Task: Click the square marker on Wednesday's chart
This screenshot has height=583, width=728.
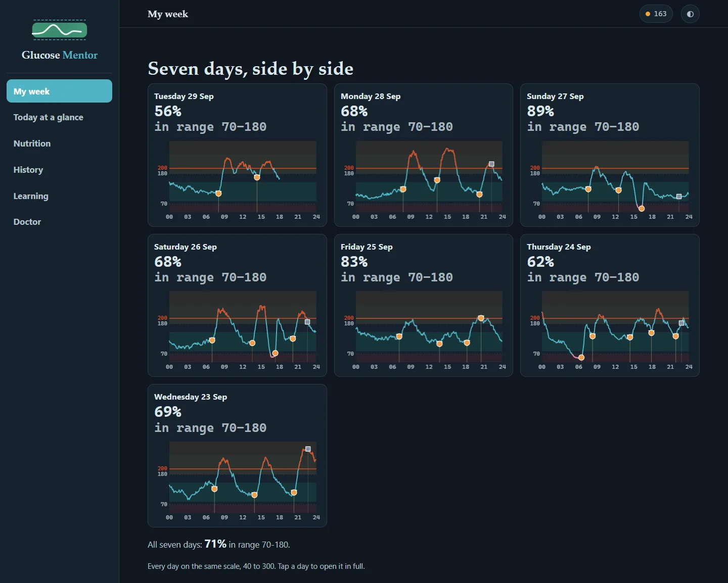Action: coord(308,449)
